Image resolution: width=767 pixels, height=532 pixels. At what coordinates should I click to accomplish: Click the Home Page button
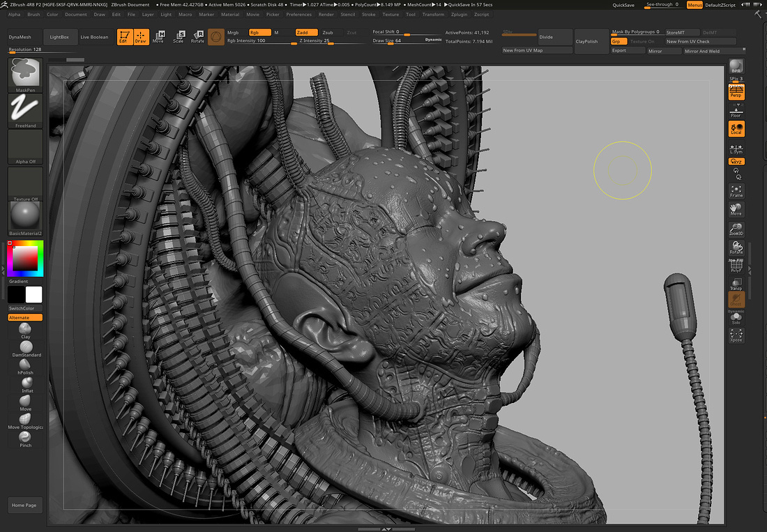pos(24,505)
